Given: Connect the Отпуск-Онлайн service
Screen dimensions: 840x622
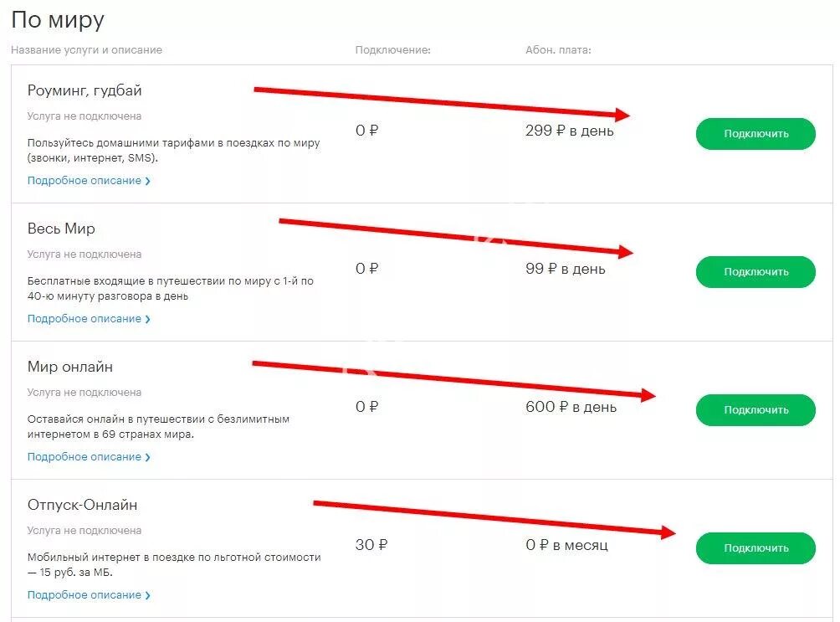Looking at the screenshot, I should click(x=755, y=548).
